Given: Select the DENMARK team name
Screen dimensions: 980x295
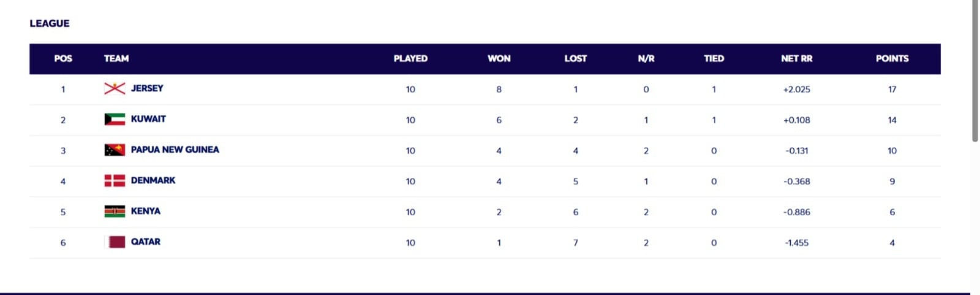Looking at the screenshot, I should pos(153,180).
